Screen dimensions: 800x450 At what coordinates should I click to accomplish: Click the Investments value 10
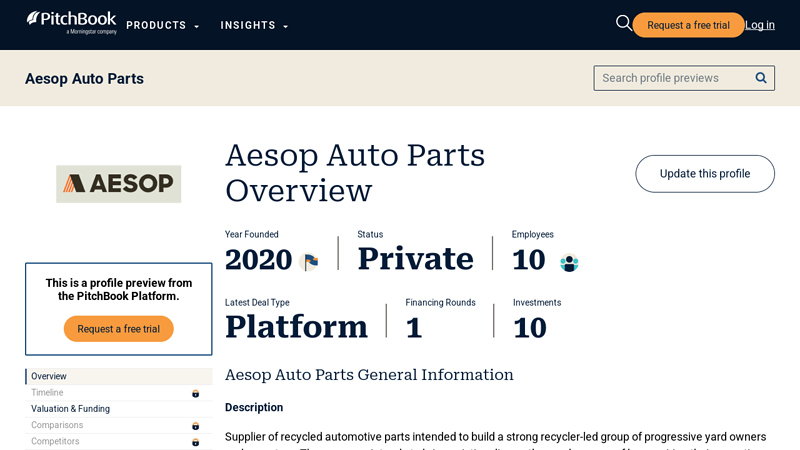[x=530, y=328]
